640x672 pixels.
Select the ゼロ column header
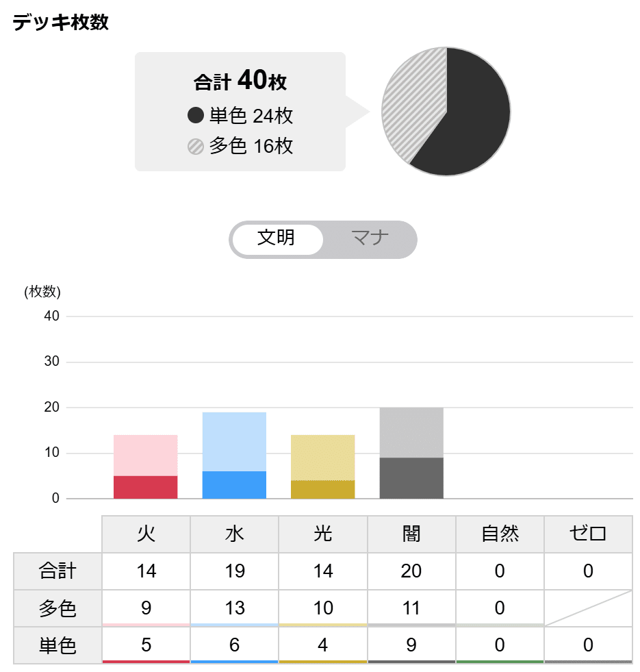(587, 533)
